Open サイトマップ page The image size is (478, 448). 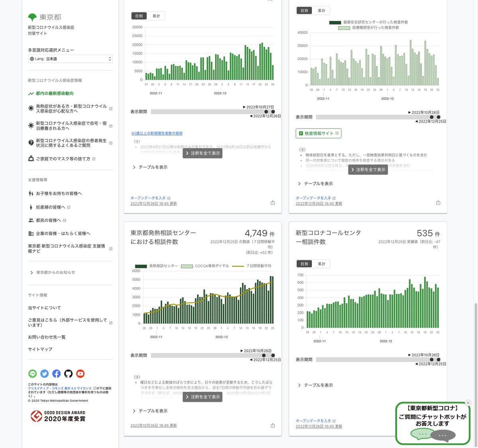(x=40, y=349)
